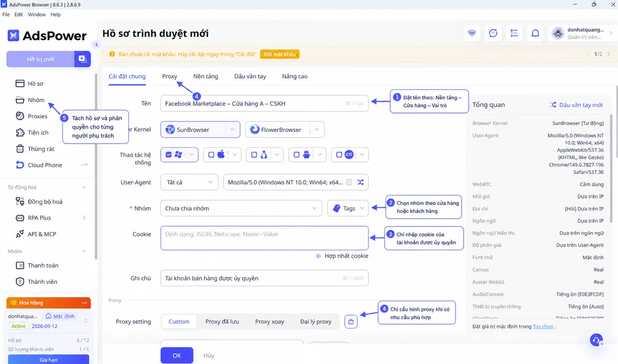
Task: Randomize User-Agent with the shuffle icon
Action: [361, 182]
